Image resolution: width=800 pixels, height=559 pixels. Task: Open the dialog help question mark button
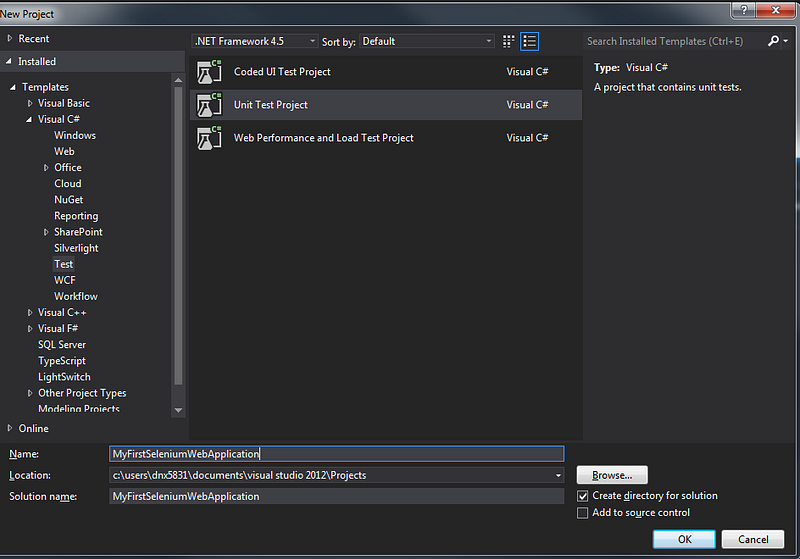pos(743,10)
